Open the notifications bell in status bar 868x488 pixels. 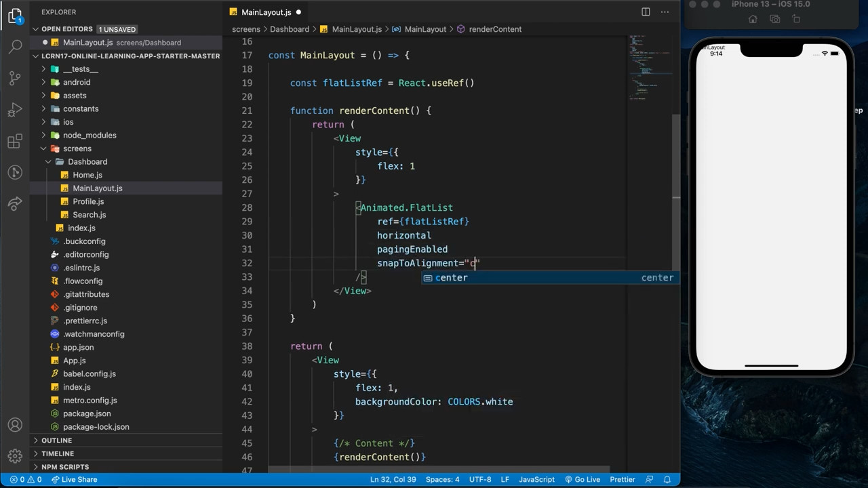[x=667, y=479]
